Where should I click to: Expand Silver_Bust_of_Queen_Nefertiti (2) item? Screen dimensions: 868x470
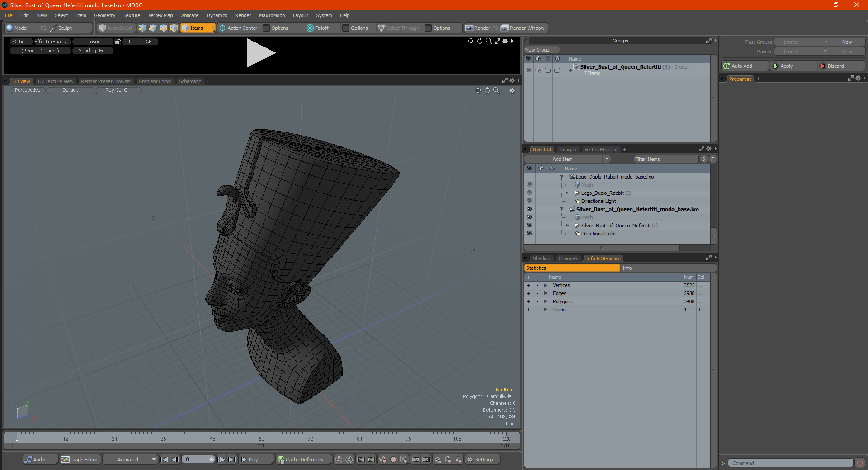[x=567, y=226]
